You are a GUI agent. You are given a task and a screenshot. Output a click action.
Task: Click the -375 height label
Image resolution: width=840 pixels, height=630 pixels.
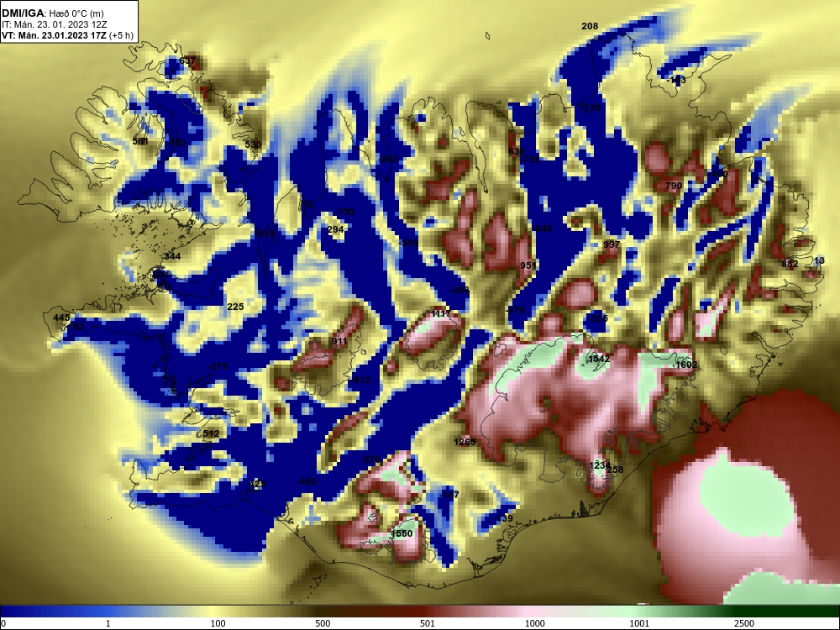point(218,366)
